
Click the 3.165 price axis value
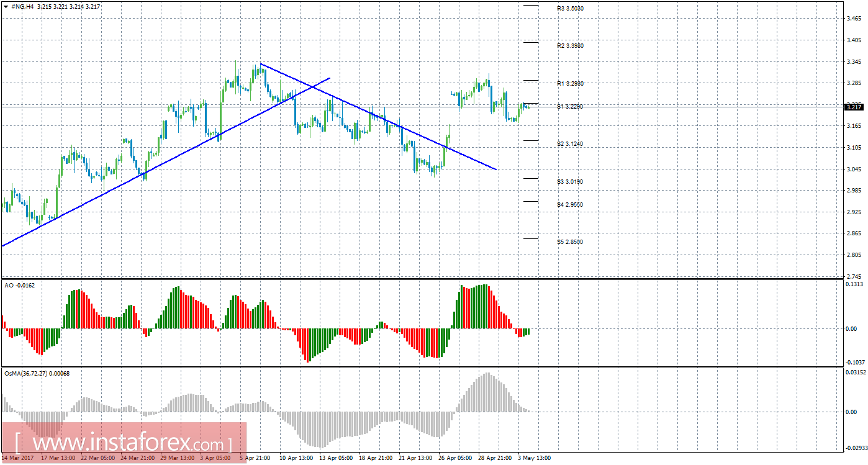click(855, 127)
